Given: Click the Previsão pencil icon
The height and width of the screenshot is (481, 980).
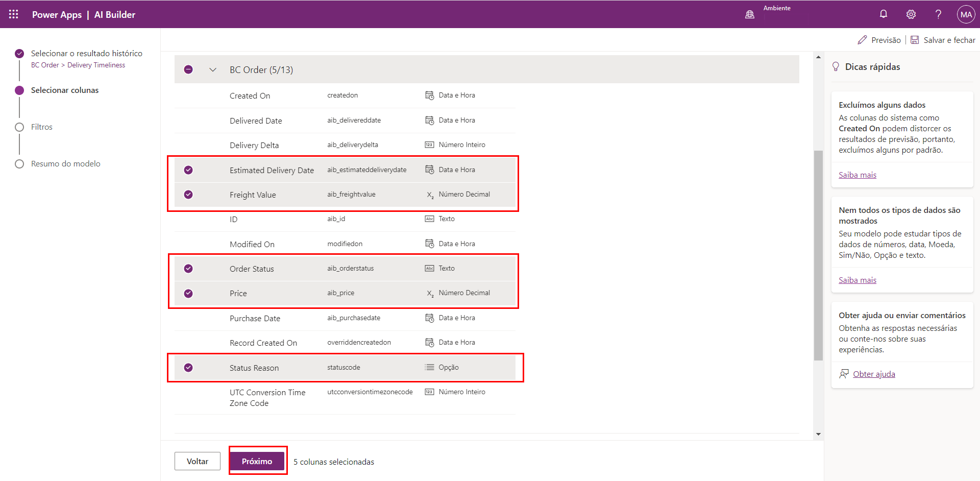Looking at the screenshot, I should pos(862,40).
